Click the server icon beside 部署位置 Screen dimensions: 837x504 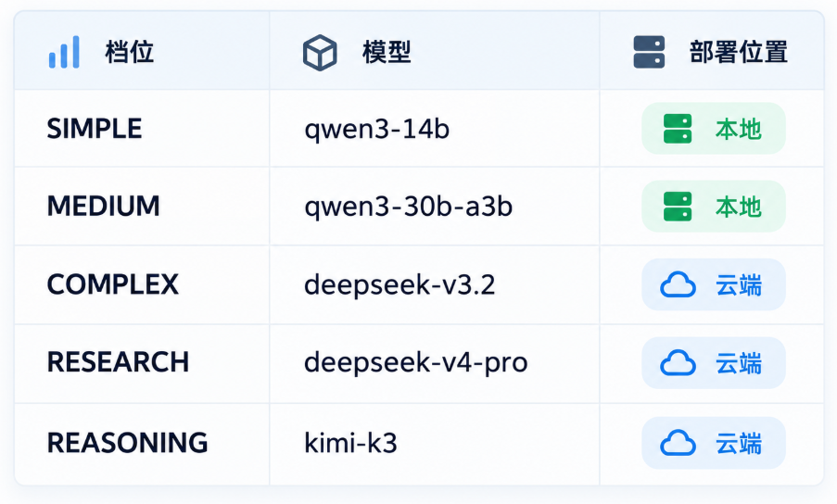(x=649, y=52)
